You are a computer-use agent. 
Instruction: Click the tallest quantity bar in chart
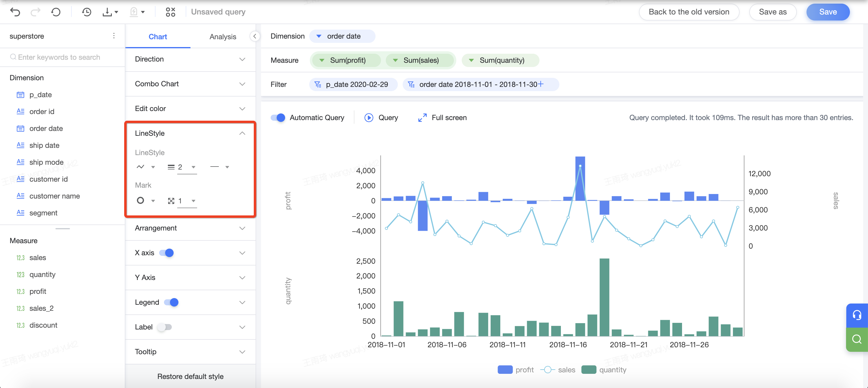(x=604, y=297)
